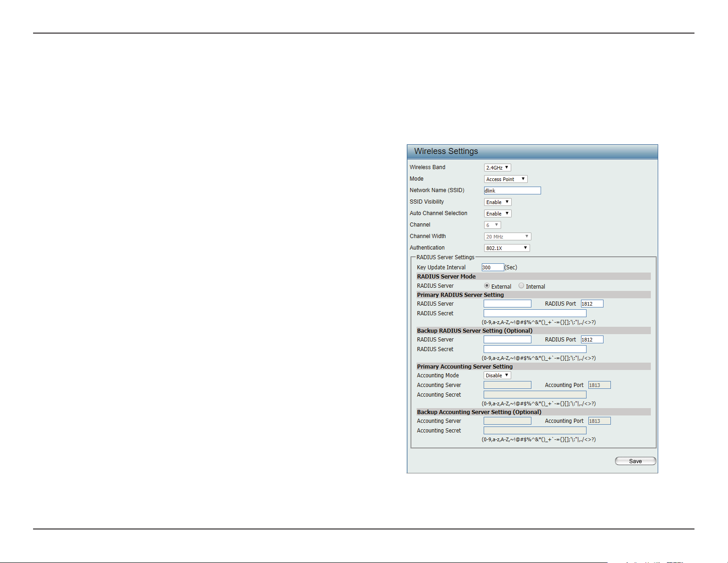Click the Backup Accounting Port field
Viewport: 728px width, 563px height.
(x=599, y=421)
